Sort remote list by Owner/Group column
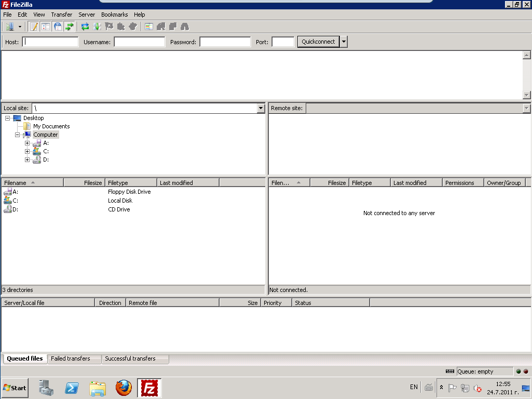The image size is (532, 399). 505,183
